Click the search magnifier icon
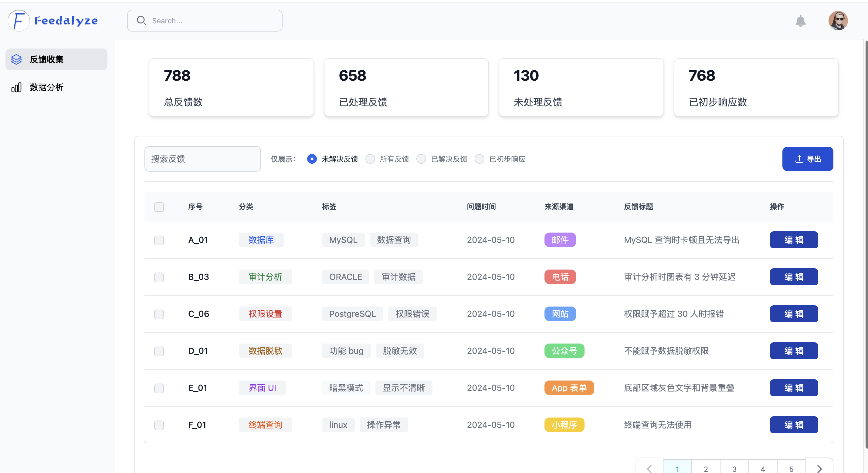This screenshot has width=868, height=473. (x=141, y=21)
